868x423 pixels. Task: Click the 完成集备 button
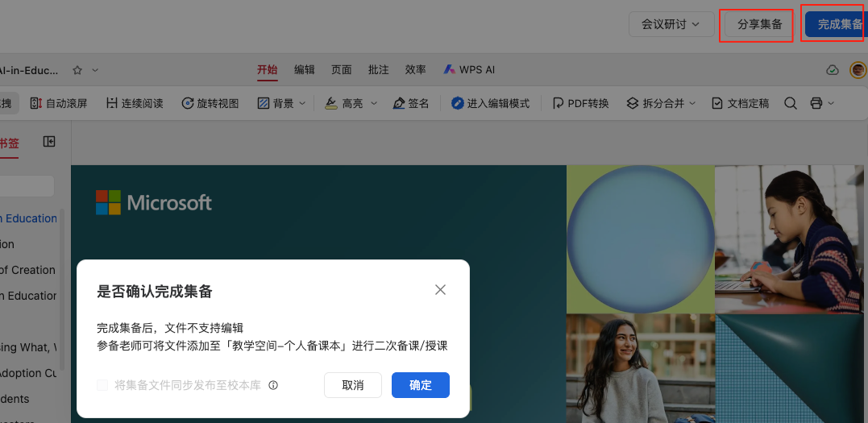[x=837, y=24]
